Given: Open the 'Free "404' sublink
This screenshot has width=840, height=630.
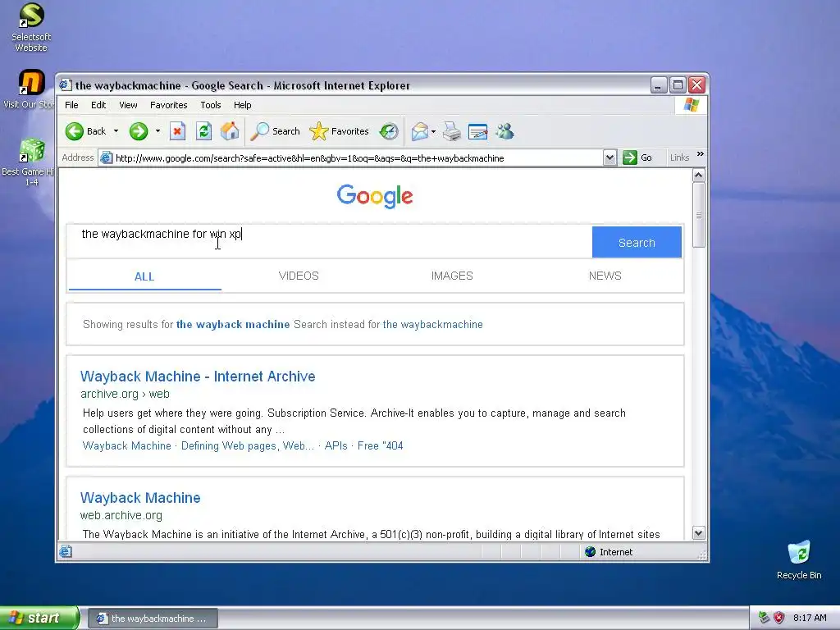Looking at the screenshot, I should pyautogui.click(x=381, y=445).
